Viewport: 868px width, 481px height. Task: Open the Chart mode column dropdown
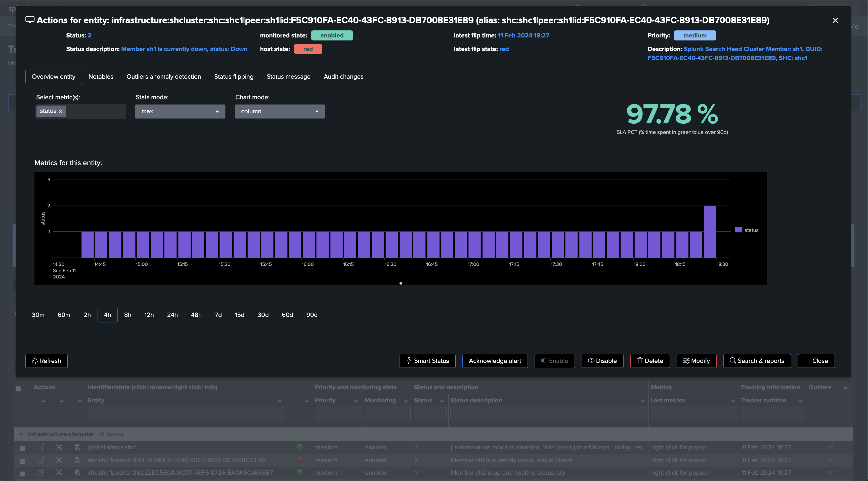[x=280, y=112]
